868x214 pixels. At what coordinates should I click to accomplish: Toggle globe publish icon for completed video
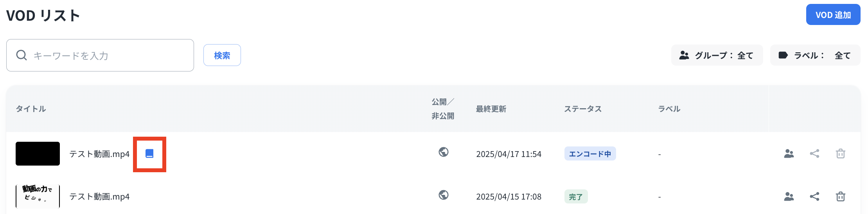(443, 195)
